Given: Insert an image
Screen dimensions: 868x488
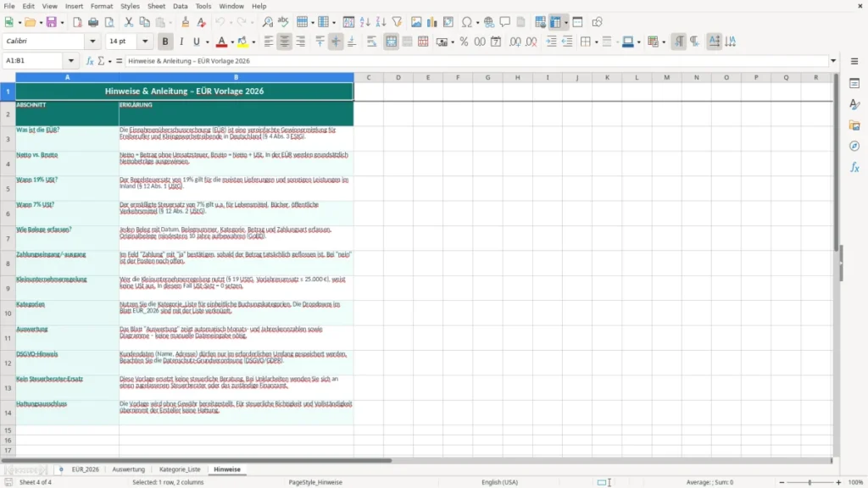Looking at the screenshot, I should click(x=416, y=22).
